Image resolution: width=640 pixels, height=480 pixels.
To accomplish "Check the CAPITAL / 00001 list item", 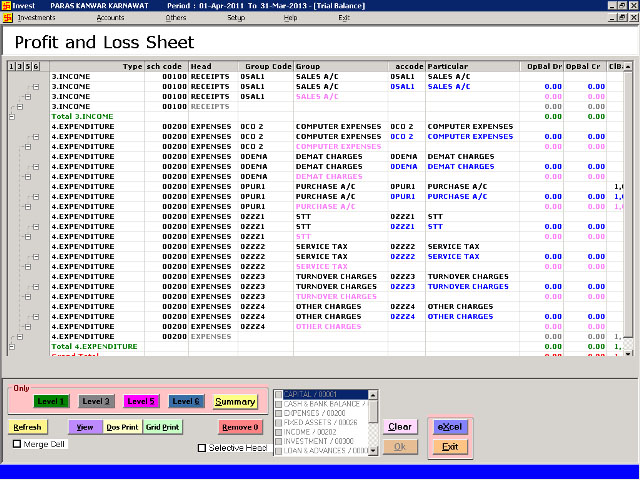I will click(279, 394).
